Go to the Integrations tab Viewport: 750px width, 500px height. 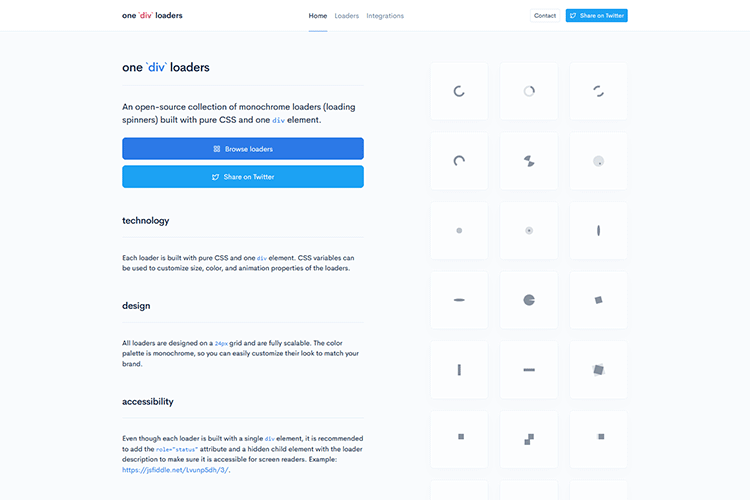(385, 16)
